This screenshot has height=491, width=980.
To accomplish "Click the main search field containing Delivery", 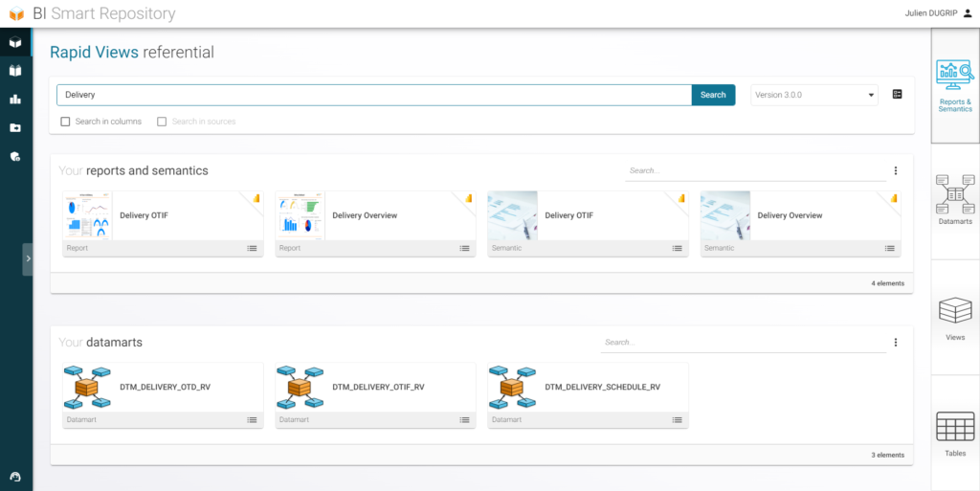I will (374, 95).
